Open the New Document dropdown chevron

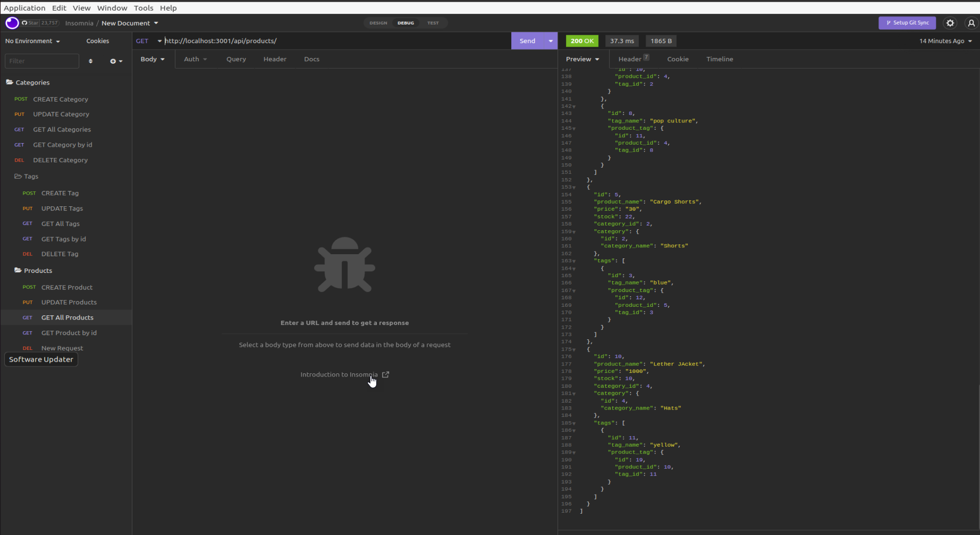tap(155, 23)
